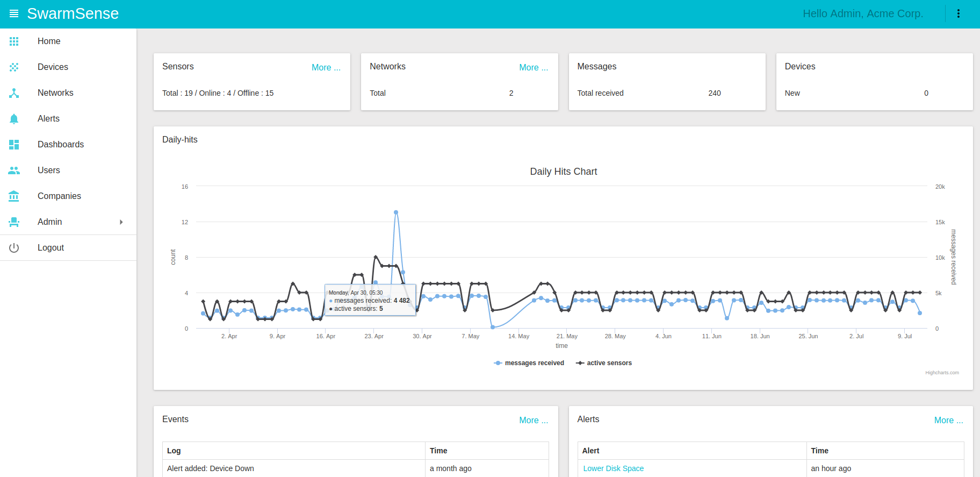This screenshot has width=980, height=477.
Task: Toggle the hamburger menu icon
Action: click(14, 13)
